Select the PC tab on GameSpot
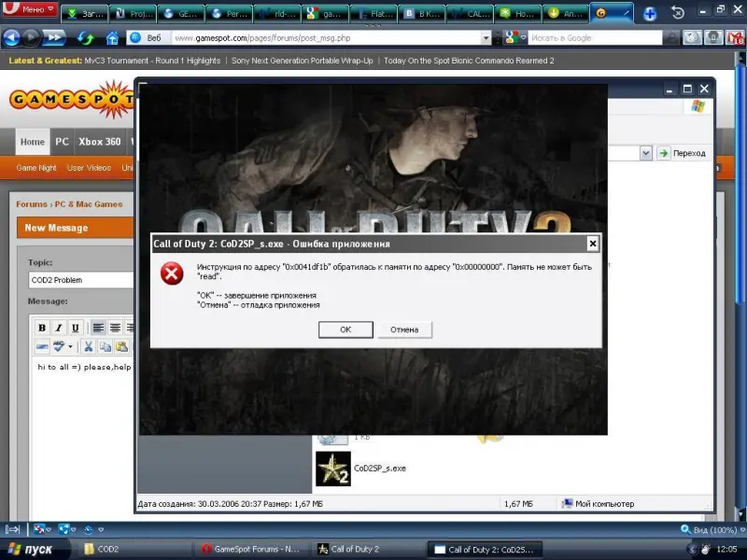 click(x=62, y=142)
